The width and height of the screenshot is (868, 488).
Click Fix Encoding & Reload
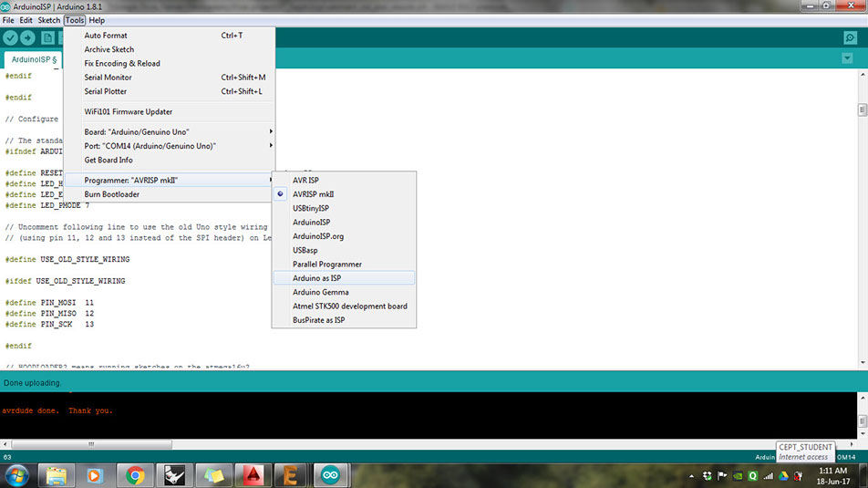point(170,63)
